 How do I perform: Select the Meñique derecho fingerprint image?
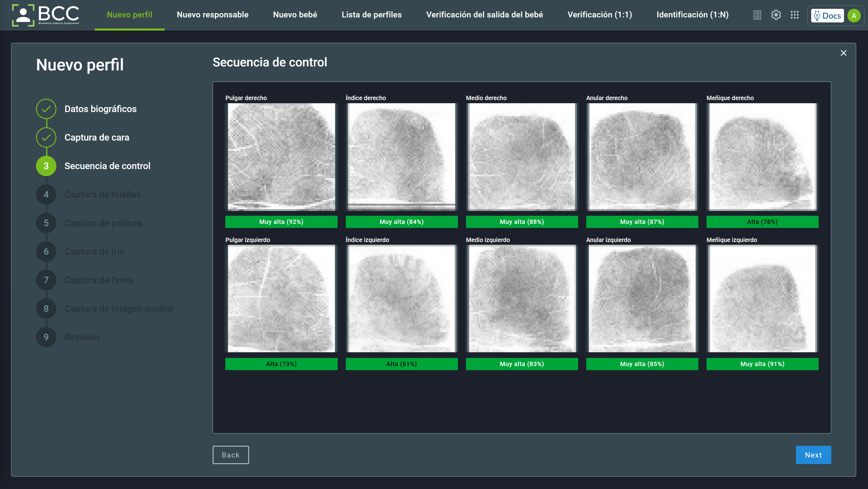[x=762, y=157]
